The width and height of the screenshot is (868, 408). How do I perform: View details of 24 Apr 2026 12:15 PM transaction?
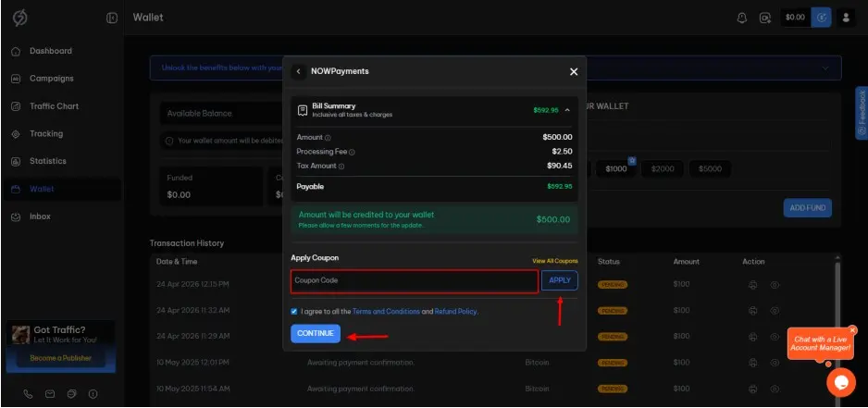775,285
